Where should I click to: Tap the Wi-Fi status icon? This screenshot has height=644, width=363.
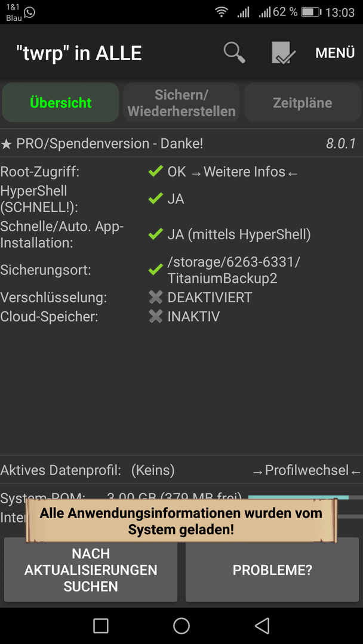click(221, 13)
